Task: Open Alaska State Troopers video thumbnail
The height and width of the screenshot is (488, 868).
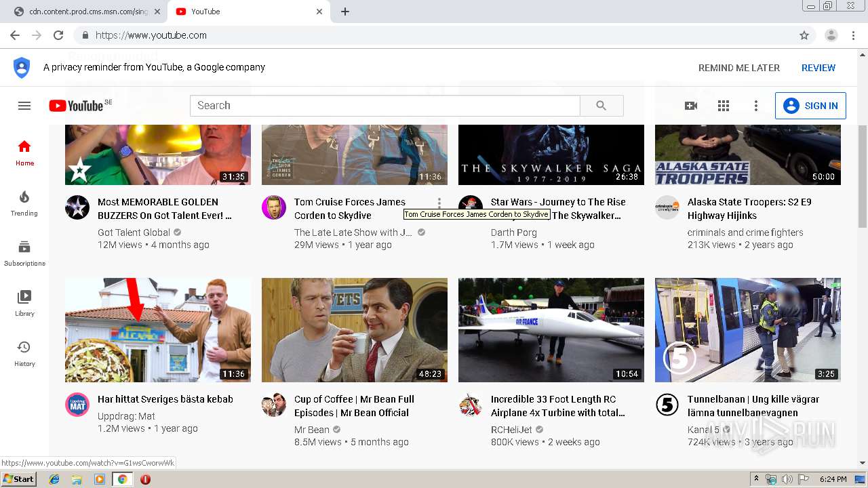Action: (x=748, y=155)
